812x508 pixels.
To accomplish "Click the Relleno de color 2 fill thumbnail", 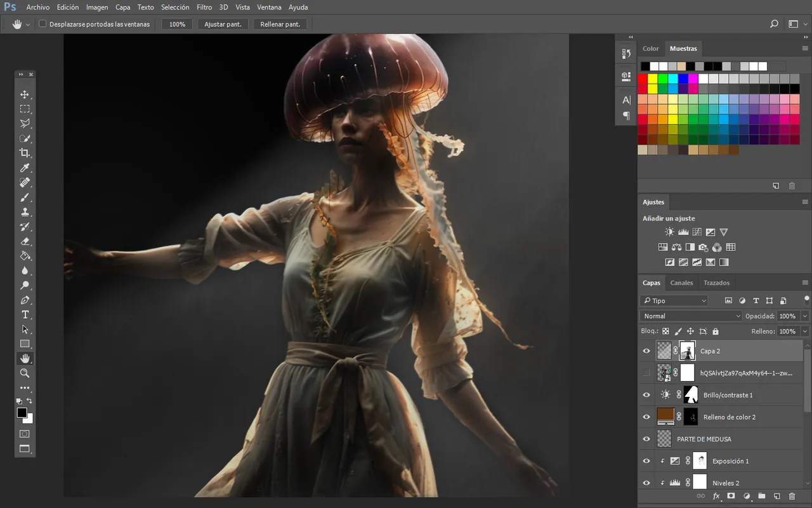I will (x=665, y=417).
